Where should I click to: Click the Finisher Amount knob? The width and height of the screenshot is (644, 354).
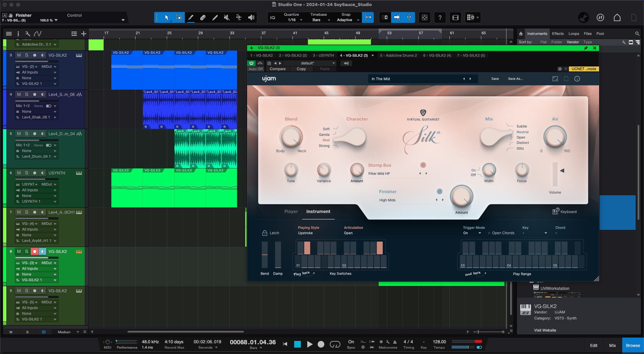click(462, 197)
